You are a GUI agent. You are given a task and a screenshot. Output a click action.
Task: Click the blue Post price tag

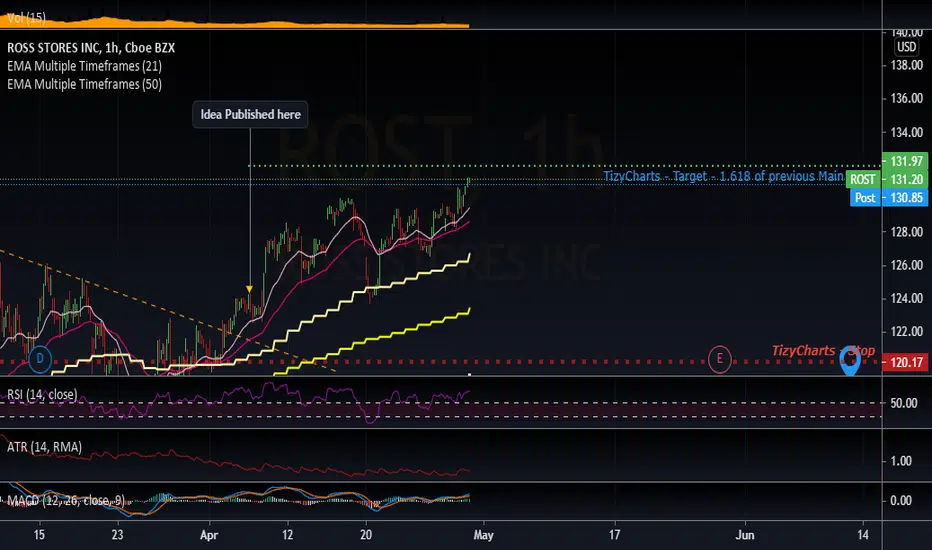[x=863, y=198]
